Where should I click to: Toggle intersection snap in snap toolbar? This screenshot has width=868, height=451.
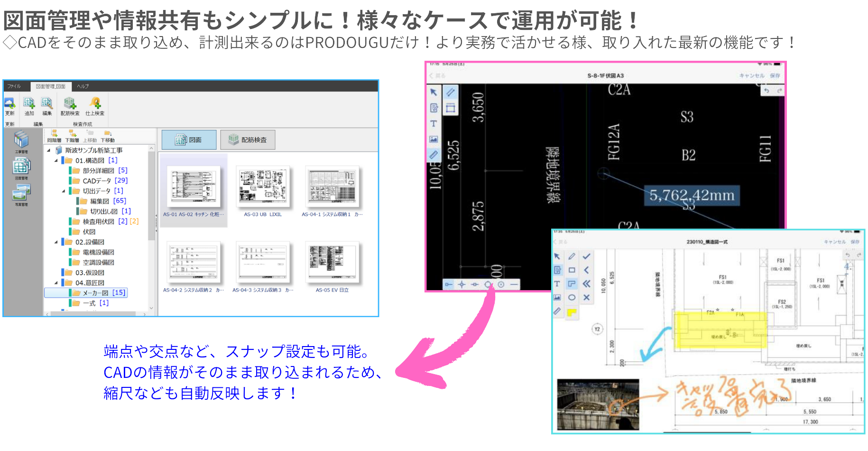(x=462, y=284)
